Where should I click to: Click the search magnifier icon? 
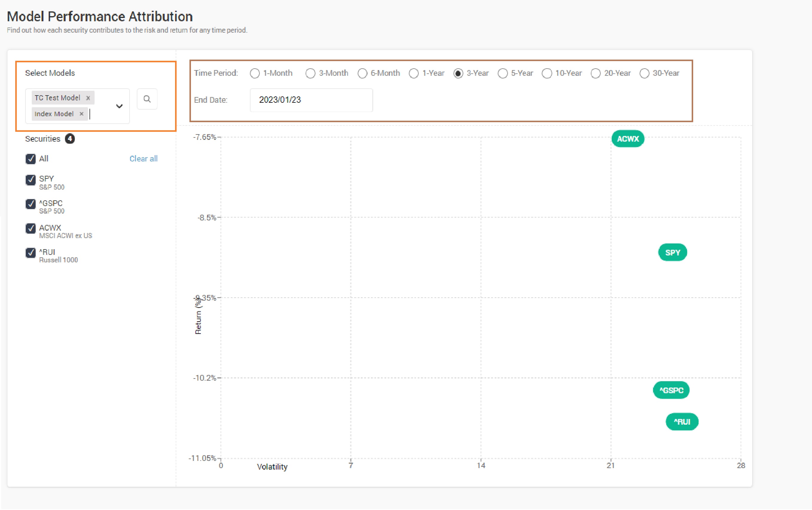[x=147, y=99]
